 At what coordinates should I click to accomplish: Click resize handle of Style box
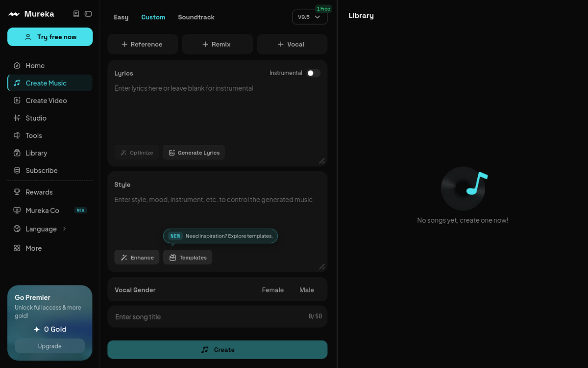[x=322, y=266]
